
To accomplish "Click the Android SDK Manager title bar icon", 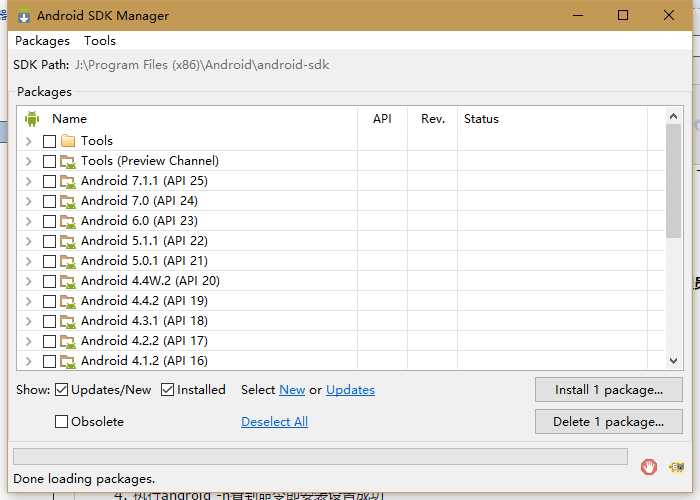I will 24,16.
